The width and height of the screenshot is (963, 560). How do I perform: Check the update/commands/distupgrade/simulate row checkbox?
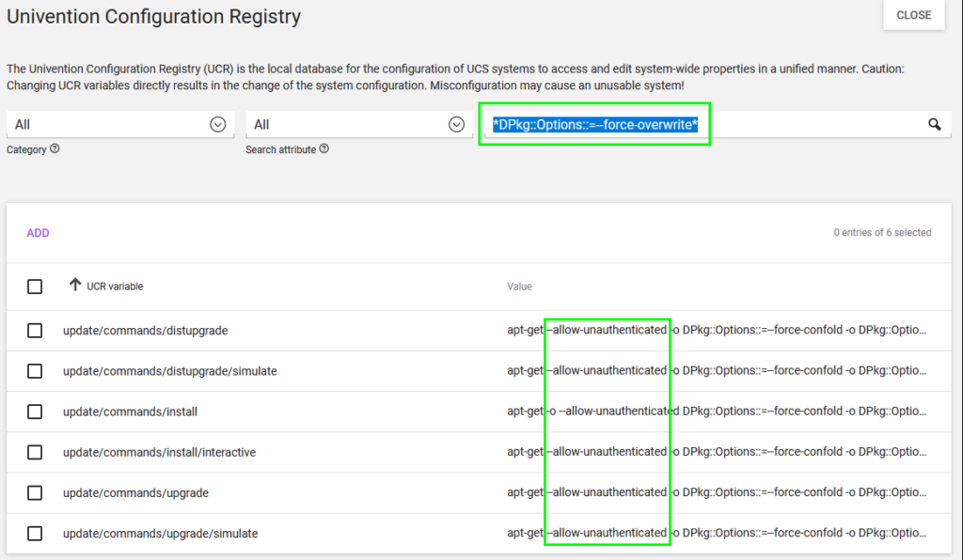tap(35, 371)
